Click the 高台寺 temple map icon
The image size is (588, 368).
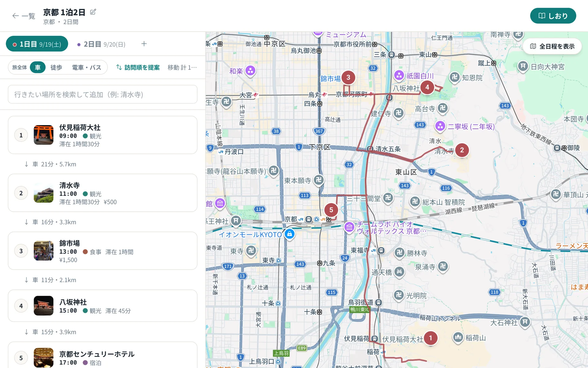tap(443, 108)
